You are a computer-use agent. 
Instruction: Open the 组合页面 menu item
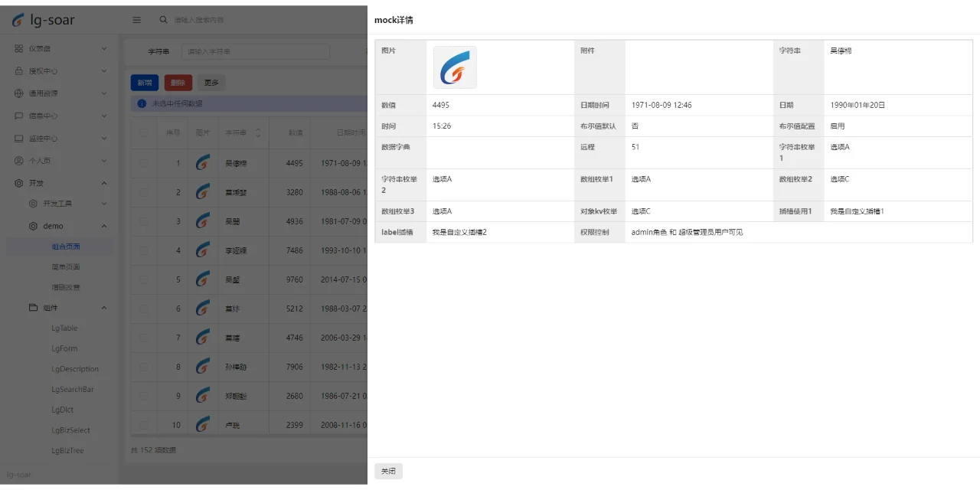click(60, 247)
